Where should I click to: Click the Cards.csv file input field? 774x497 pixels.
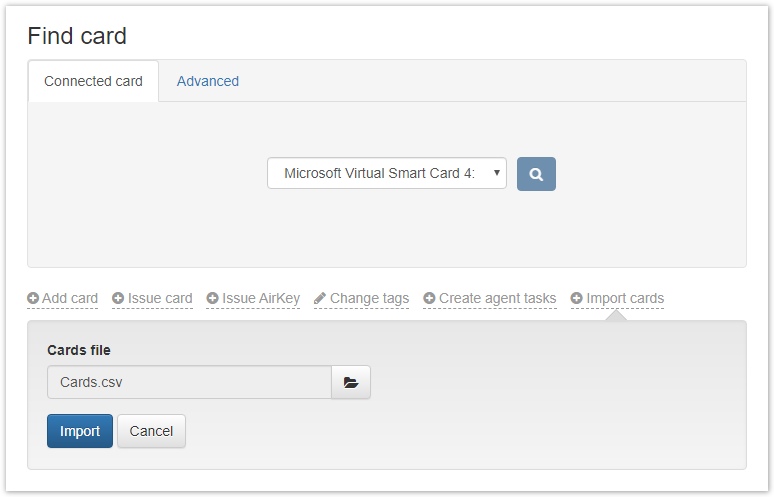pyautogui.click(x=189, y=382)
